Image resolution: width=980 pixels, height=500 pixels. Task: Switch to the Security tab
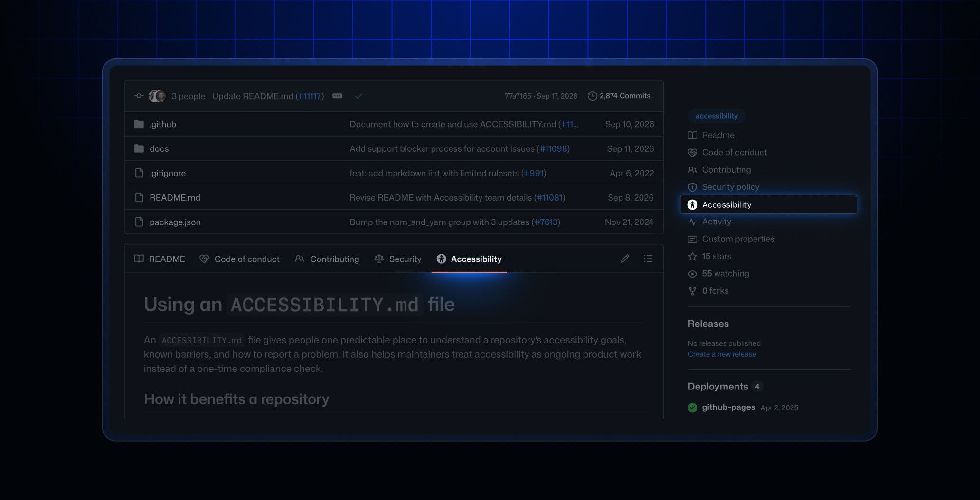(398, 259)
